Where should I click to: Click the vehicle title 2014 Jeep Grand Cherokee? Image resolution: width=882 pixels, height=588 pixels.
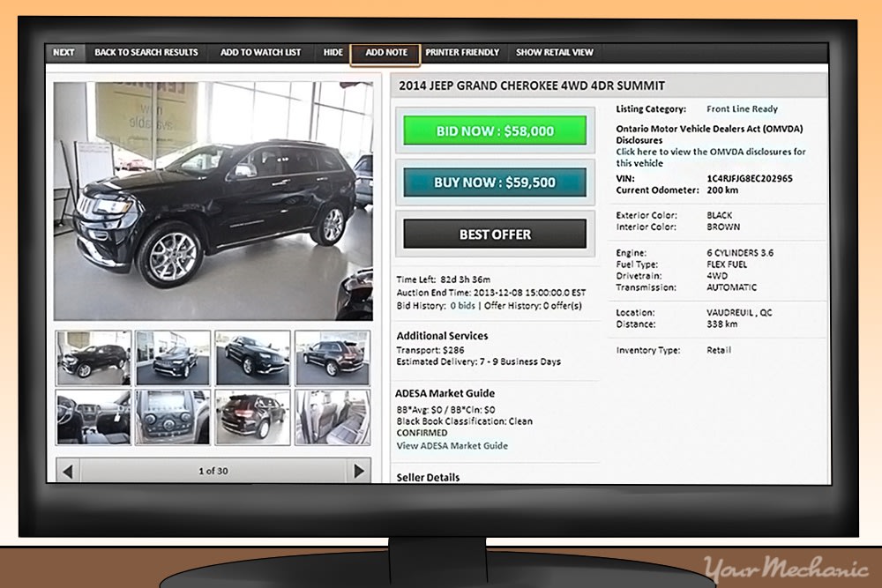532,86
